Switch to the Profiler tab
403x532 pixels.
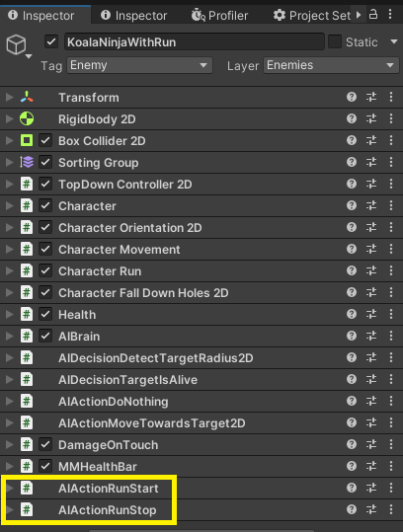[x=219, y=15]
